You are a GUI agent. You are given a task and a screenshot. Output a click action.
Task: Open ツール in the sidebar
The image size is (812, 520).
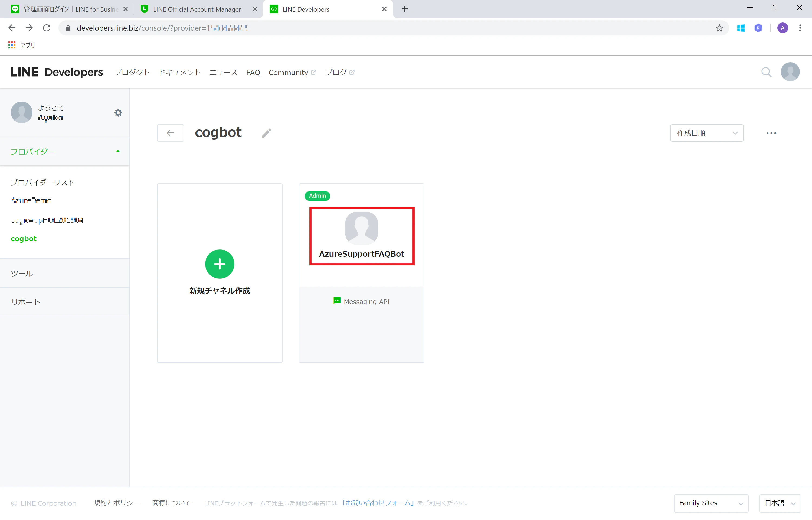[x=65, y=274]
